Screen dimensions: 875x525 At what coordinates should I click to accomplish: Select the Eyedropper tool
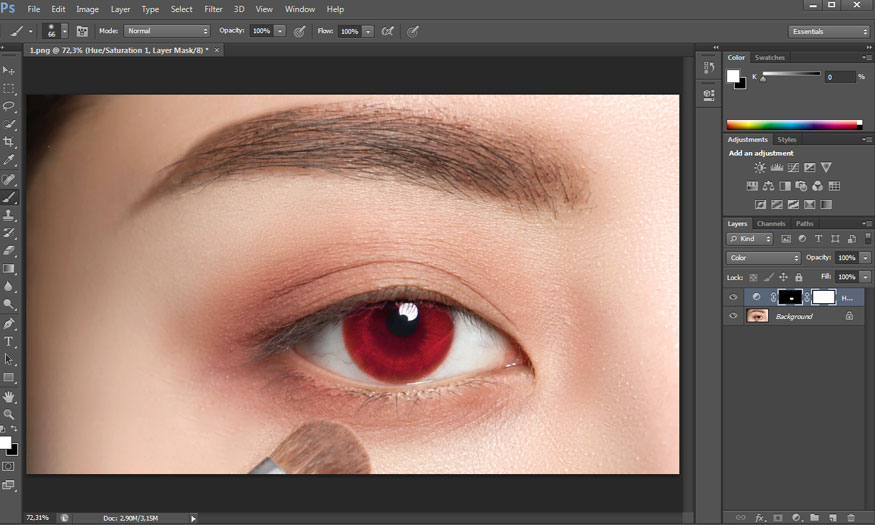click(8, 160)
